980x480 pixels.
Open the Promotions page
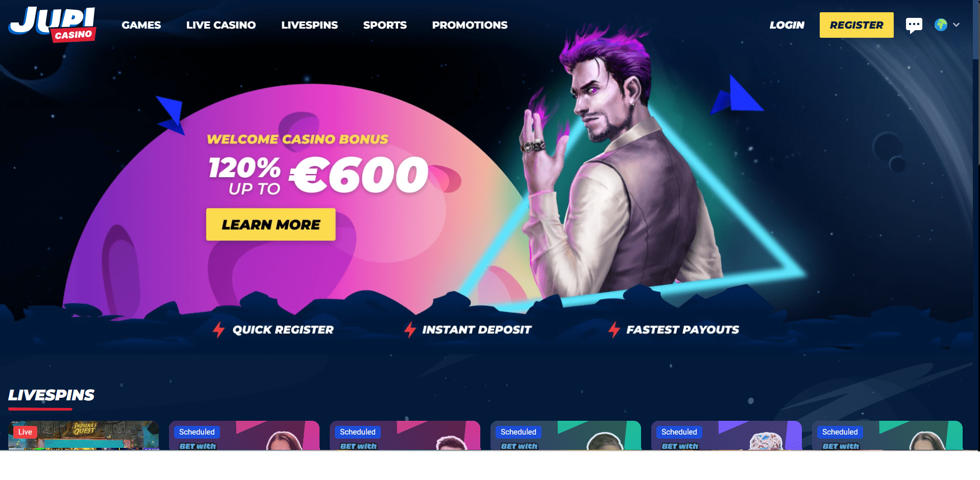click(470, 25)
